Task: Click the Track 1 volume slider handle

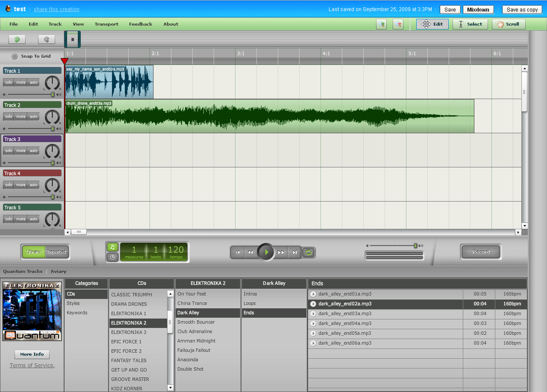Action: pyautogui.click(x=53, y=94)
